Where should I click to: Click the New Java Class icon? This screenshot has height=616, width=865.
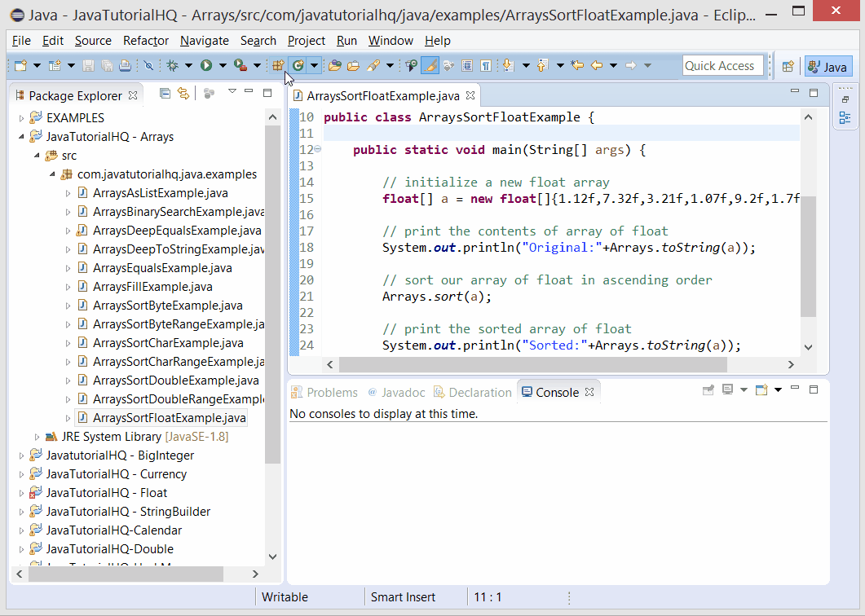(x=298, y=66)
